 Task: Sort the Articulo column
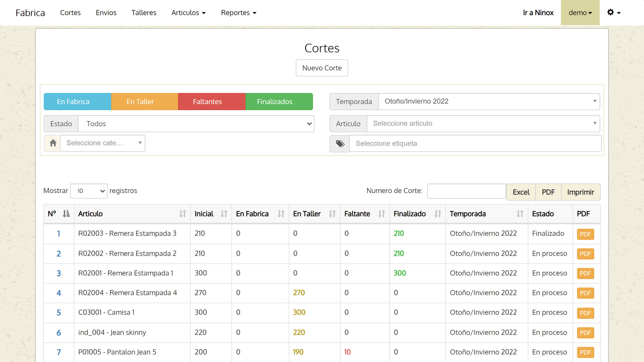[x=183, y=214]
